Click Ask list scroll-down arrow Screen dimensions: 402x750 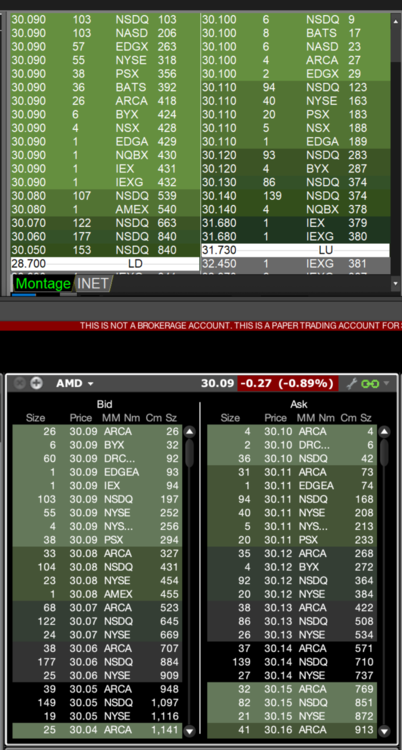click(384, 730)
